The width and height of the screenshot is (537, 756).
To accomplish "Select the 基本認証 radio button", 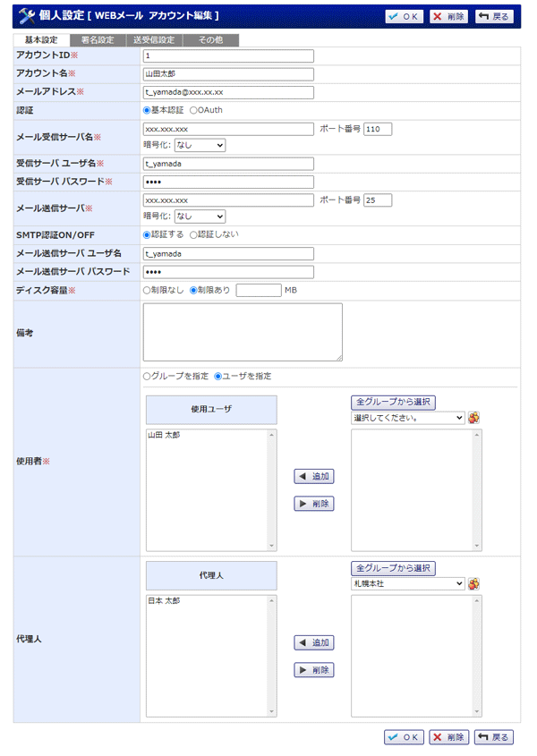I will [x=147, y=110].
